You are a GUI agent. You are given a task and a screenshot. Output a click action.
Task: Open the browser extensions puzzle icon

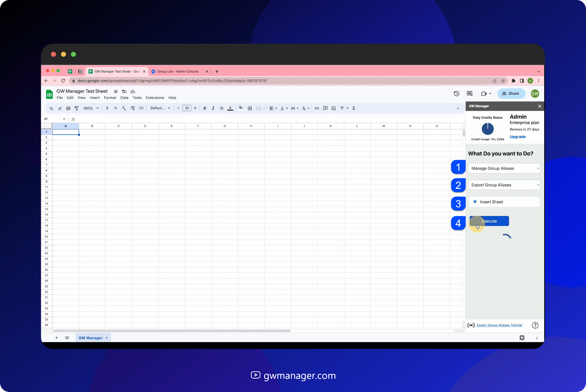(x=513, y=81)
